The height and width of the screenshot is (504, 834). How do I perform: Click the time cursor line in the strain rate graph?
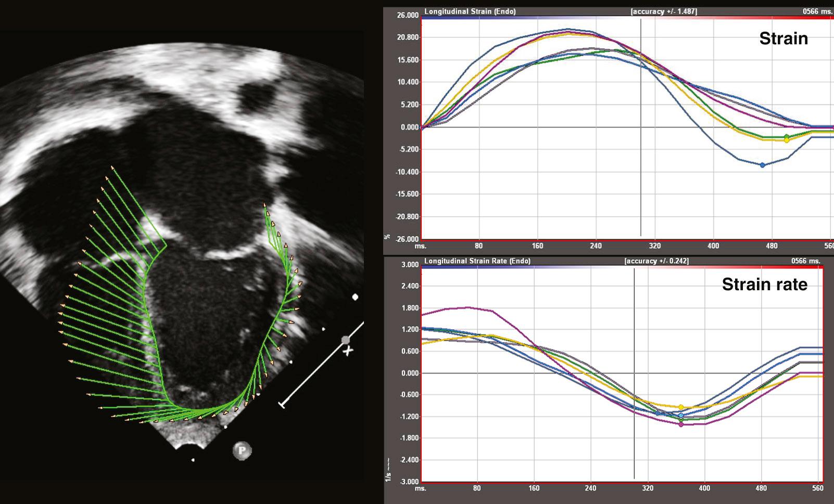pos(634,373)
